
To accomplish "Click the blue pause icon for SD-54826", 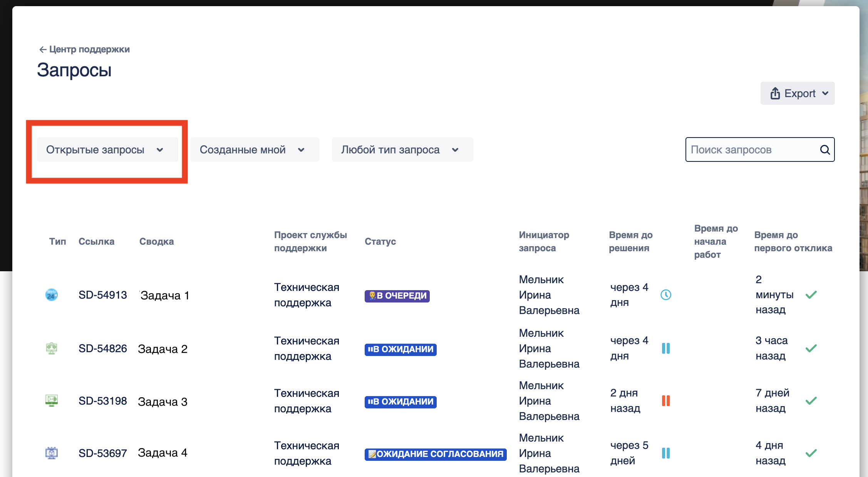I will [x=666, y=348].
